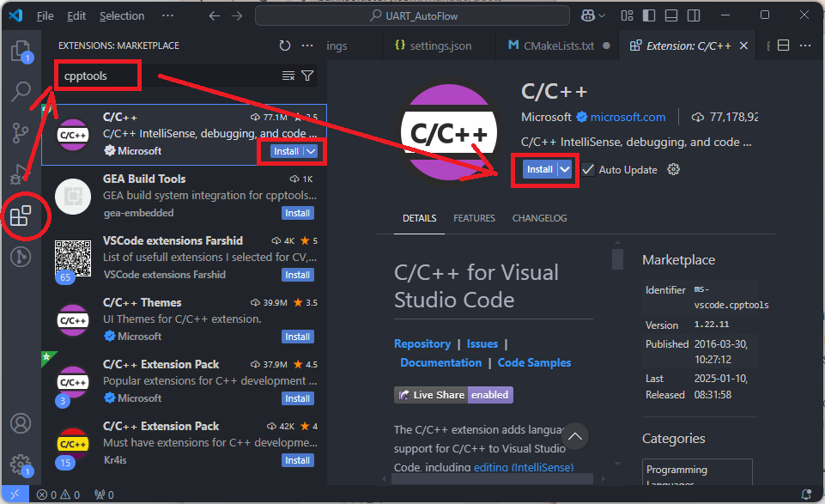
Task: Toggle the Auto Update checkbox
Action: [x=588, y=169]
